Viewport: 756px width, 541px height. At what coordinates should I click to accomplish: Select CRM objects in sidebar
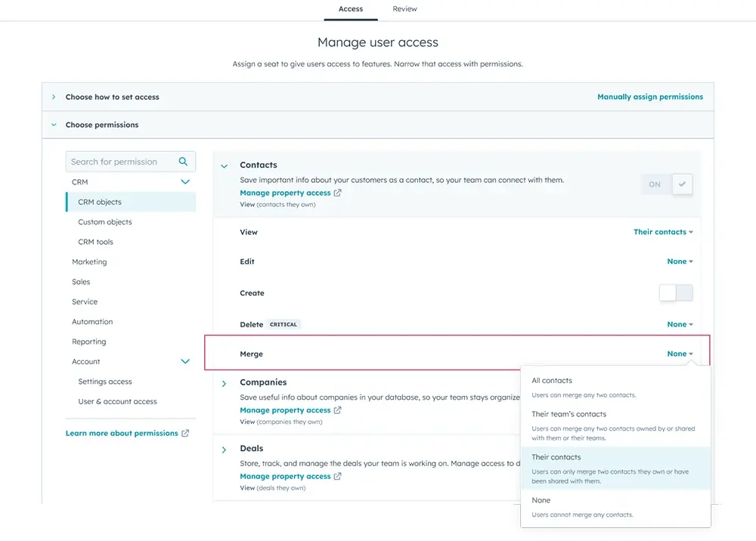[131, 202]
